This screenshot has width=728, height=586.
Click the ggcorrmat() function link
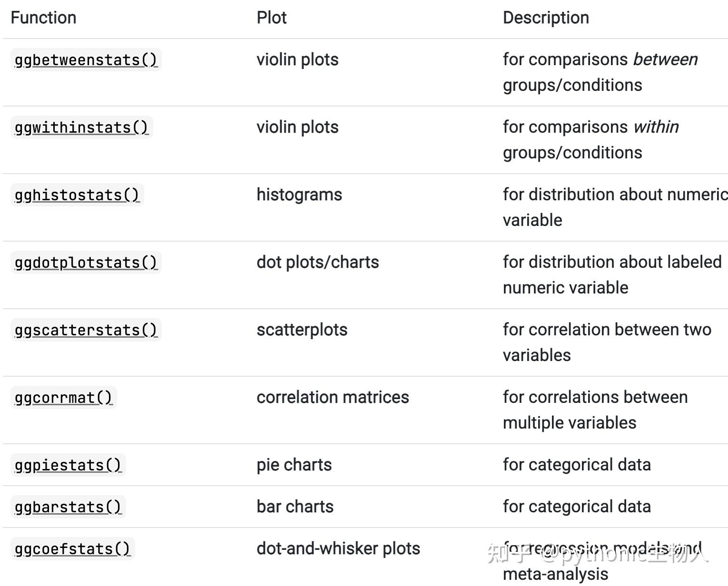coord(63,398)
